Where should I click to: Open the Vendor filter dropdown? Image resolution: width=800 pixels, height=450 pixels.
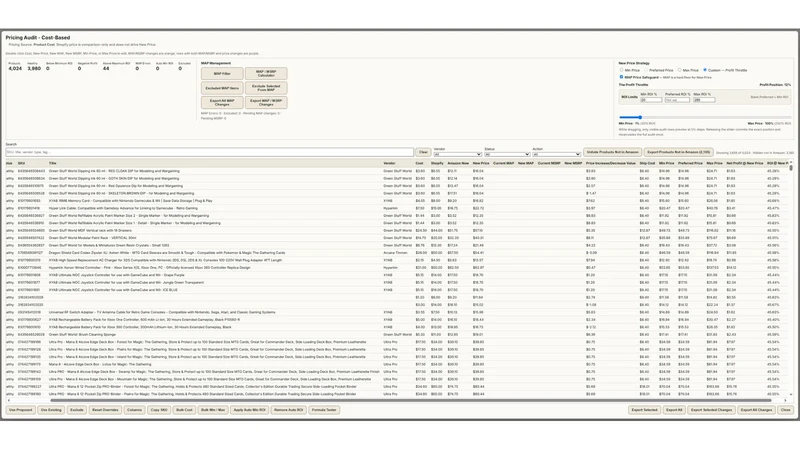[x=458, y=154]
